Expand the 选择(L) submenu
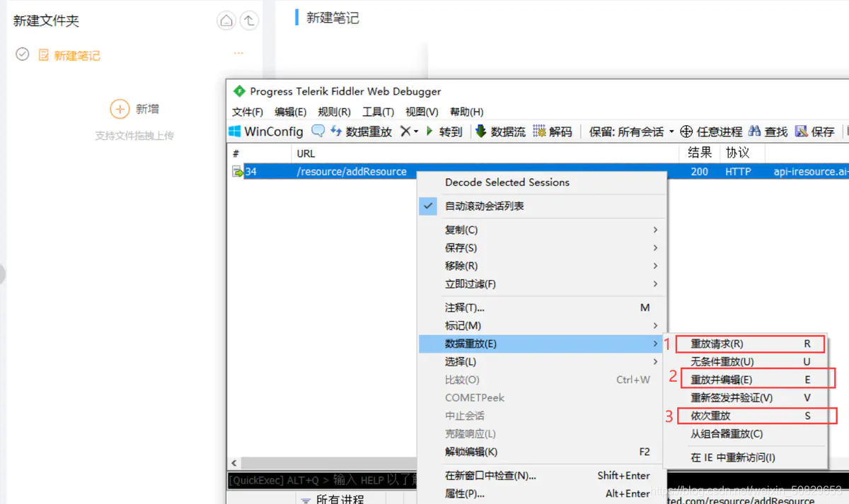 pos(543,362)
